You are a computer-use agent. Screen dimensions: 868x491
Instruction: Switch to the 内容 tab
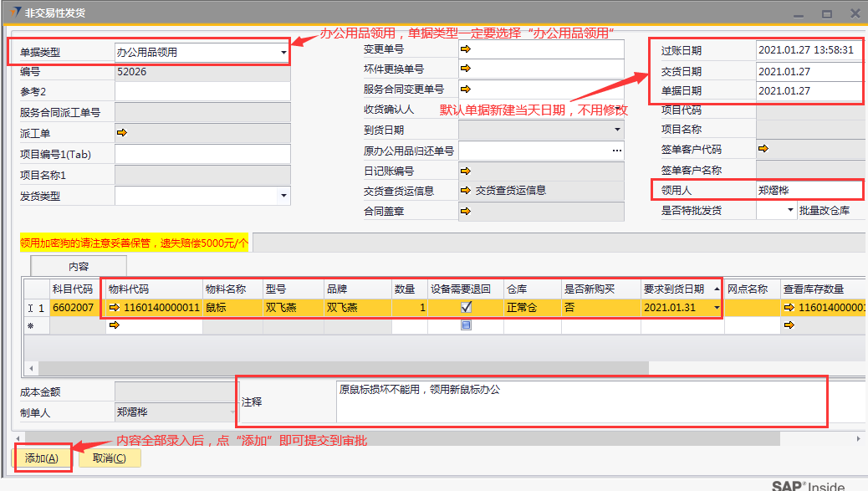(x=79, y=266)
